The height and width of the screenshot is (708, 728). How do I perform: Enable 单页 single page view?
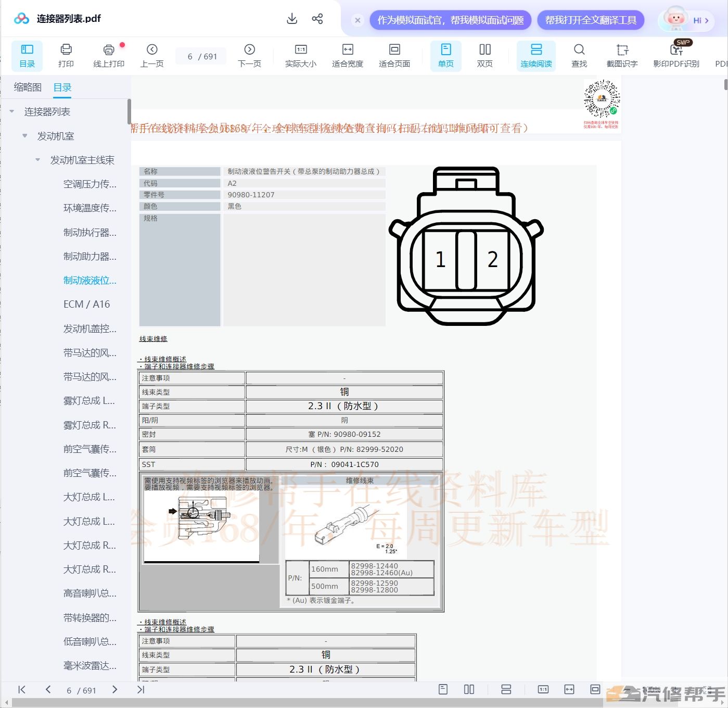click(446, 56)
